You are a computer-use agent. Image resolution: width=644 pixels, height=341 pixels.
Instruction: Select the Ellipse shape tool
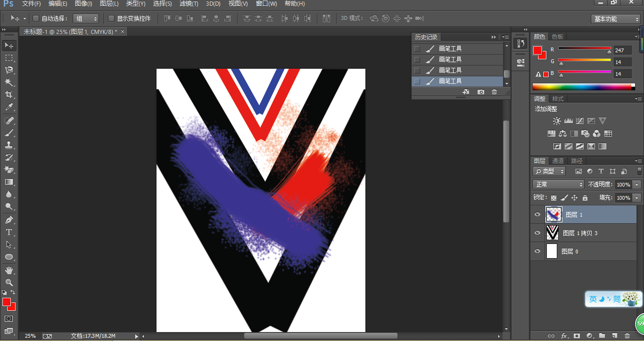pyautogui.click(x=9, y=257)
